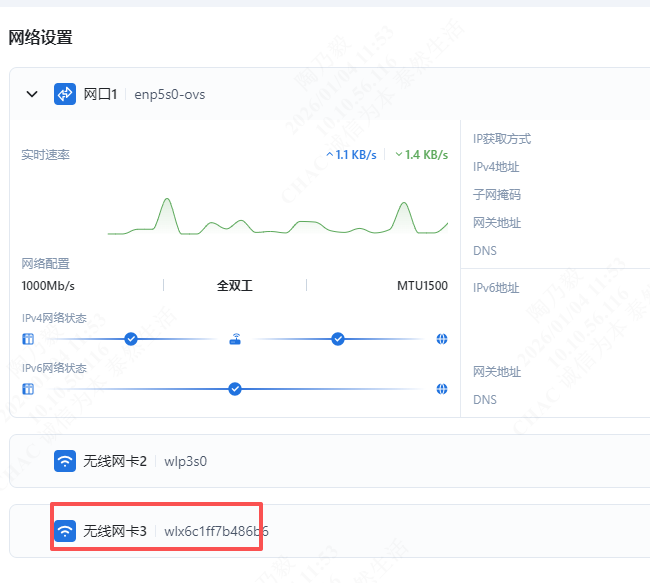Click the MTU1500 value
Screen dimensions: 650x583
click(422, 286)
